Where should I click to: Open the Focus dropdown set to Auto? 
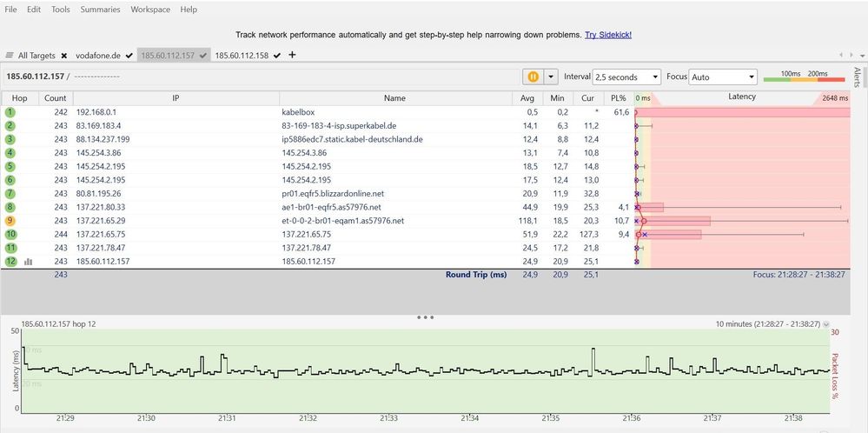pyautogui.click(x=722, y=77)
